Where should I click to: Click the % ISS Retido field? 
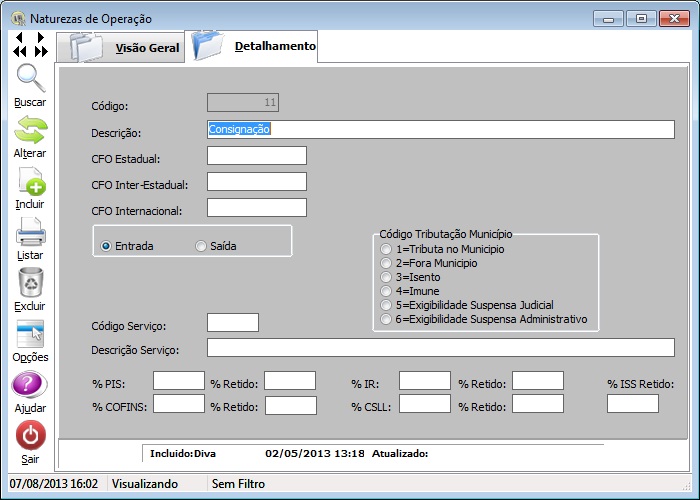632,403
